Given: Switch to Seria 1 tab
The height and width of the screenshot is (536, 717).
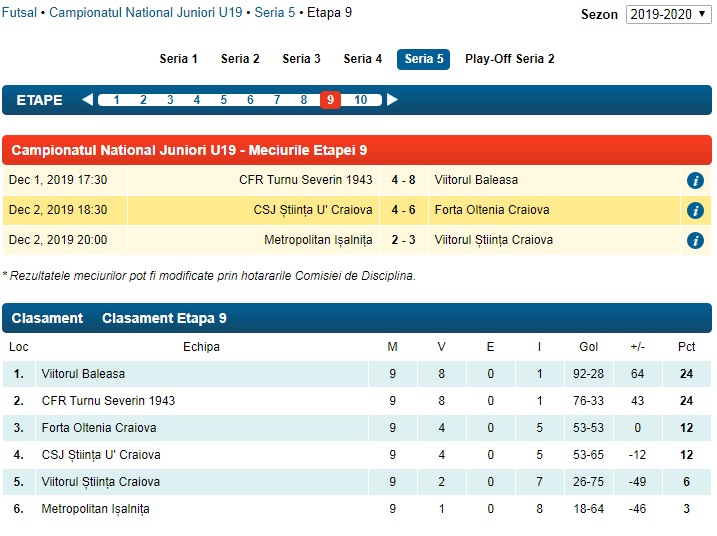Looking at the screenshot, I should (x=179, y=59).
